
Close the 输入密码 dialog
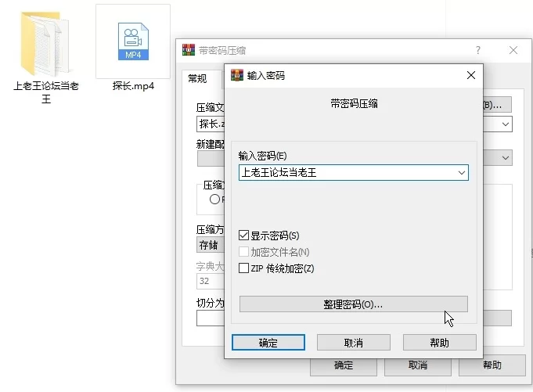tap(471, 75)
